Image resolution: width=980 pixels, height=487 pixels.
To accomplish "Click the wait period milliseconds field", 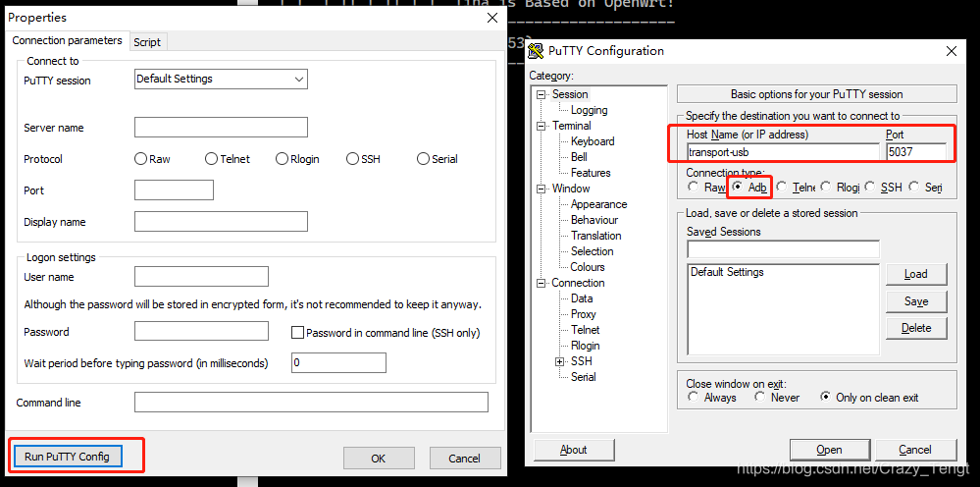I will pyautogui.click(x=338, y=362).
